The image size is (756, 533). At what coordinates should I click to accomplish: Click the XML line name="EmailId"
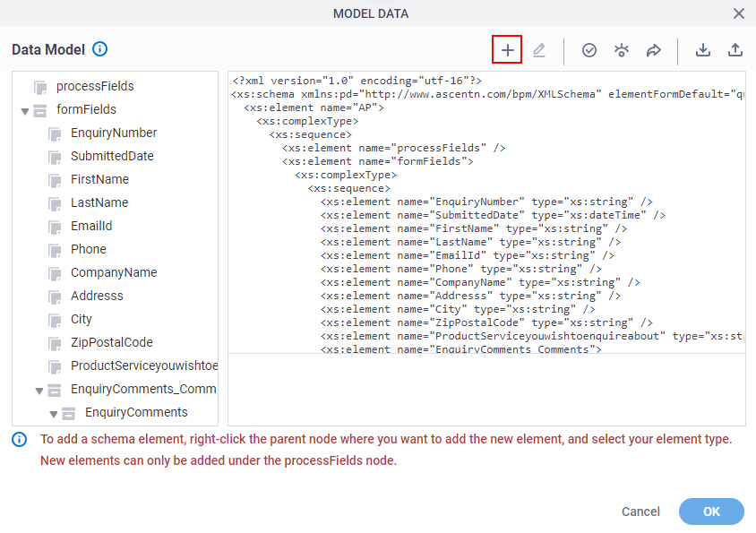468,255
